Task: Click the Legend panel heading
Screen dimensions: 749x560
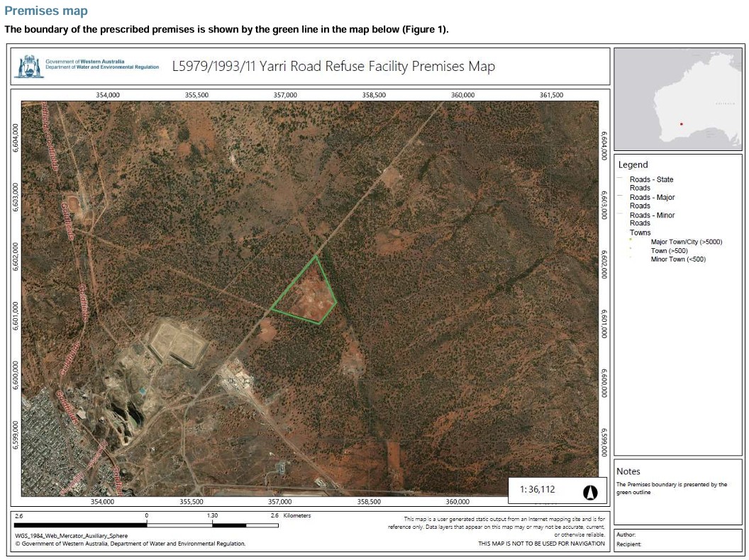Action: (633, 164)
